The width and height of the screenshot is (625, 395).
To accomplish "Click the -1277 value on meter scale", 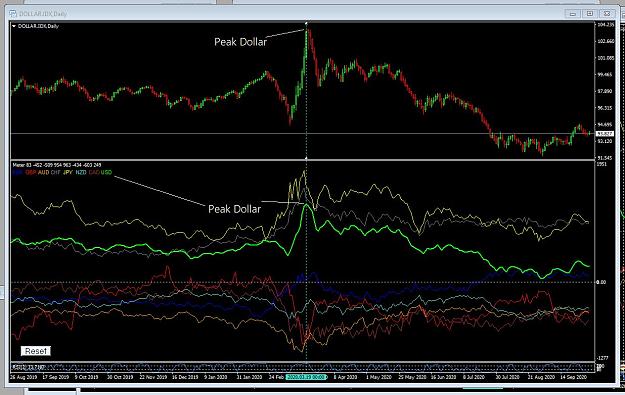I will coord(603,358).
